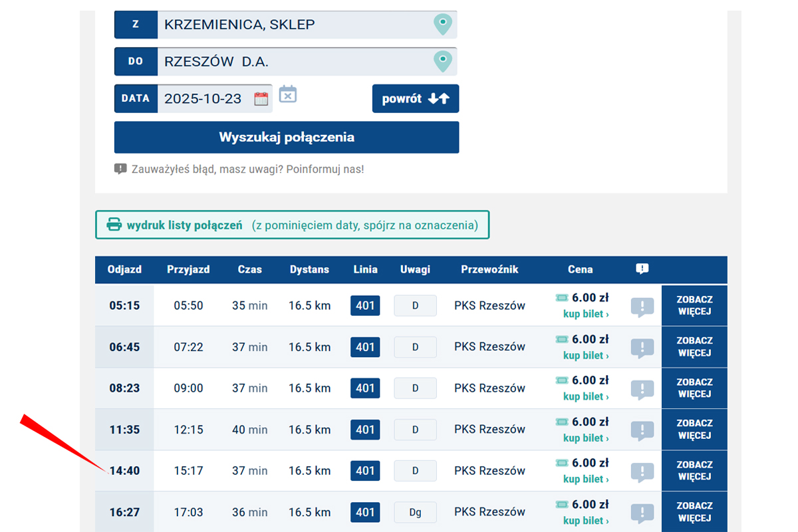This screenshot has height=532, width=798.
Task: Click kup bilet link for 08:23 departure
Action: [x=585, y=396]
